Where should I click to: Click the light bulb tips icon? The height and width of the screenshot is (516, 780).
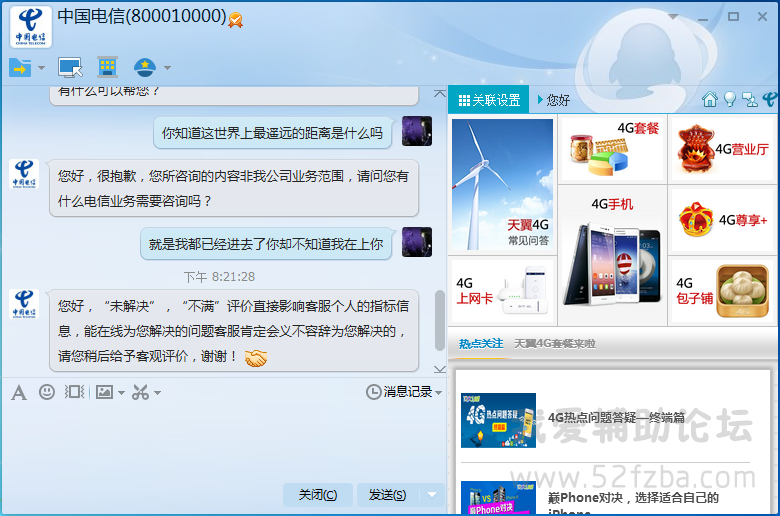pyautogui.click(x=730, y=100)
